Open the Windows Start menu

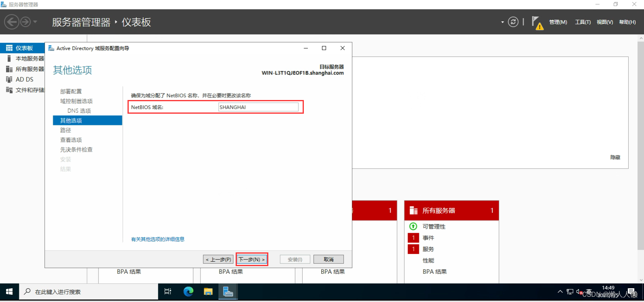(10, 292)
